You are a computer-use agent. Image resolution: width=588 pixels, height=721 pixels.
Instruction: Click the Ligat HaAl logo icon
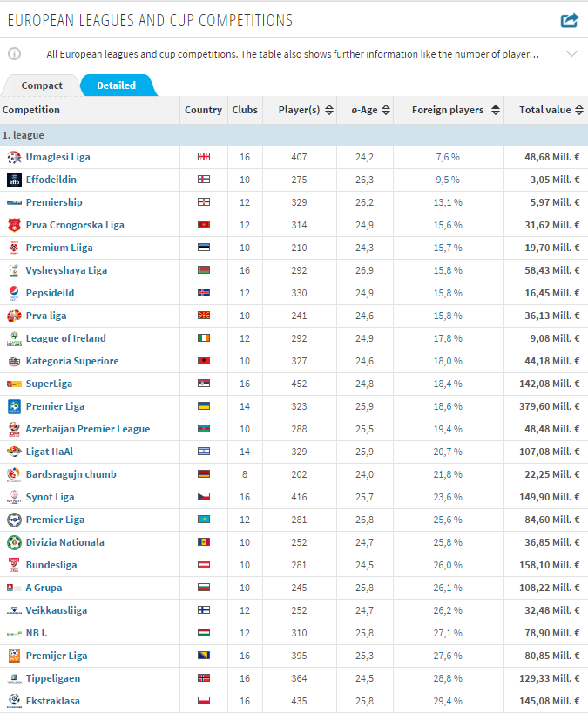14,452
